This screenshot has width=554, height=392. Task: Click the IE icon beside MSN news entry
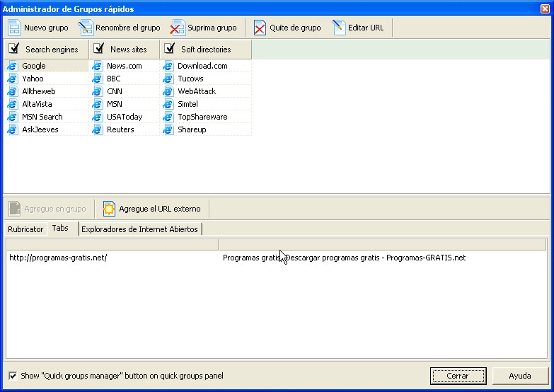[98, 104]
